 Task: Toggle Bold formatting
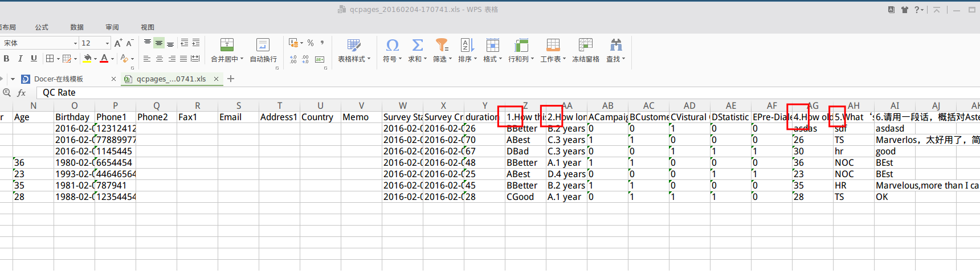6,58
